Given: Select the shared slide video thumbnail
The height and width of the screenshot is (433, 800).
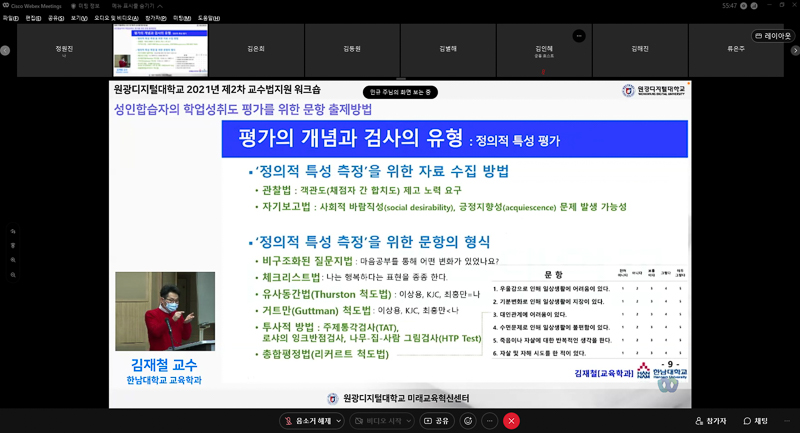Looking at the screenshot, I should (160, 50).
